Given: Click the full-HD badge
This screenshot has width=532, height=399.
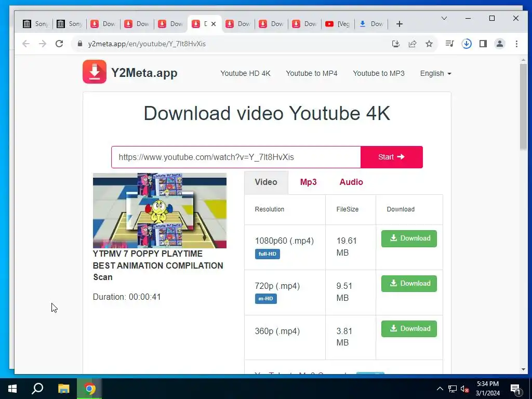Looking at the screenshot, I should [x=268, y=254].
